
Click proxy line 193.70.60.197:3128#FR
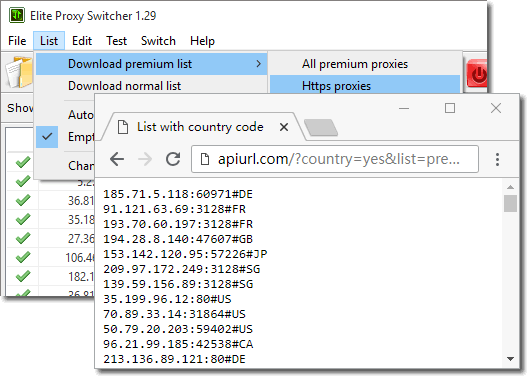178,224
